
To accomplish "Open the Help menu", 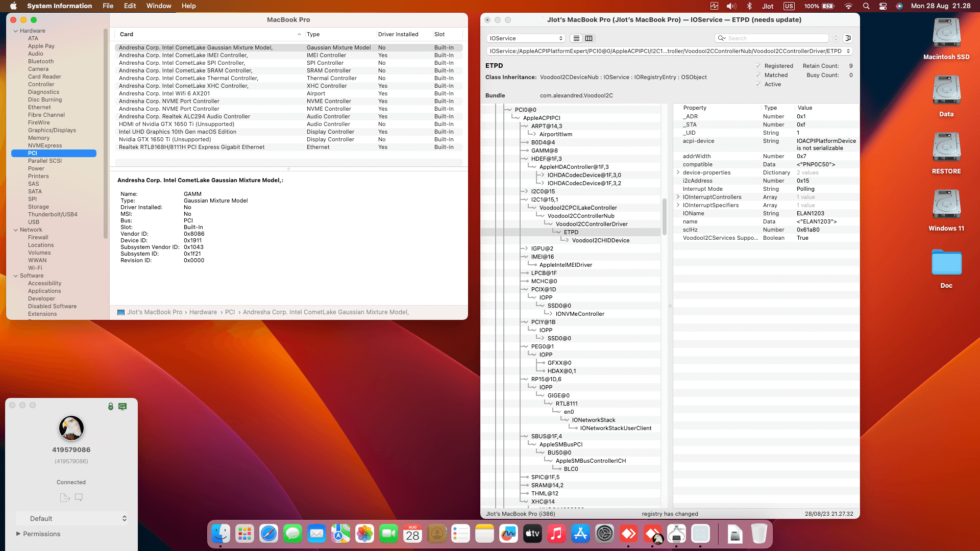I will tap(188, 6).
